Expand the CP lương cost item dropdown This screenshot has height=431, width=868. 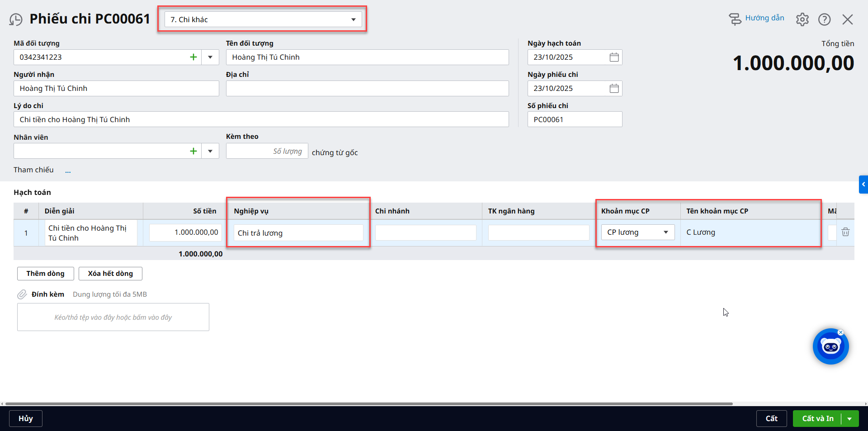tap(665, 232)
